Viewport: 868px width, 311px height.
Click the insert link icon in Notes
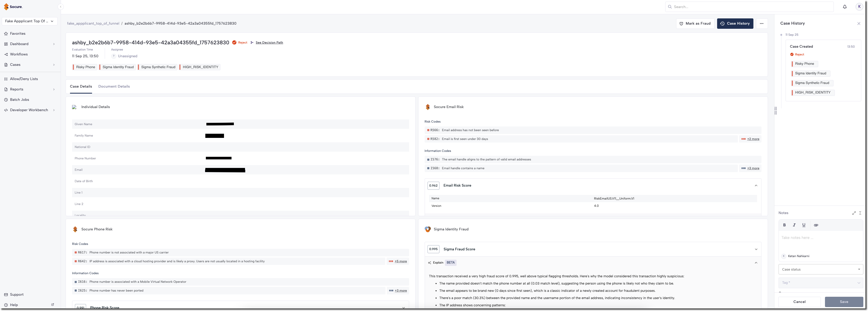(x=816, y=225)
